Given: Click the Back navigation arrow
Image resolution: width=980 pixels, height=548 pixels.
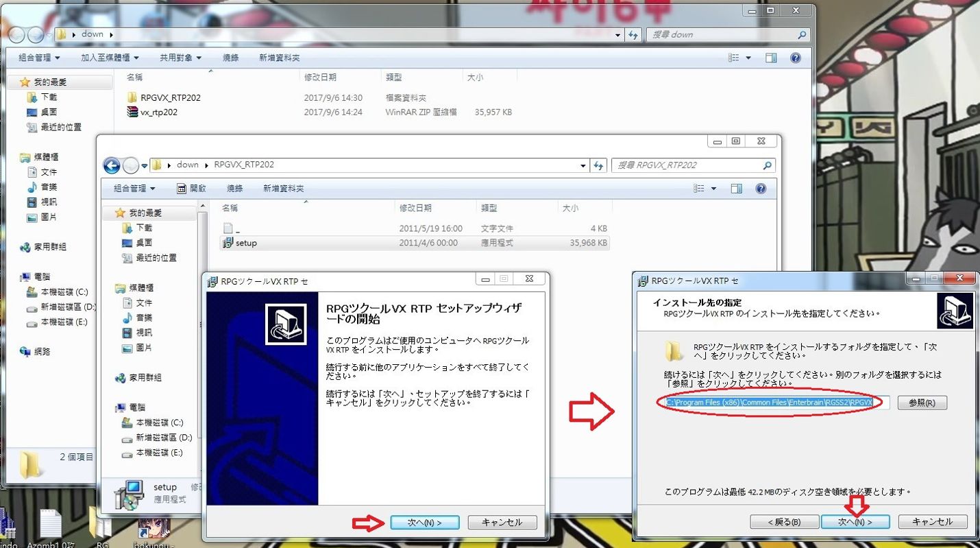Looking at the screenshot, I should [x=110, y=165].
